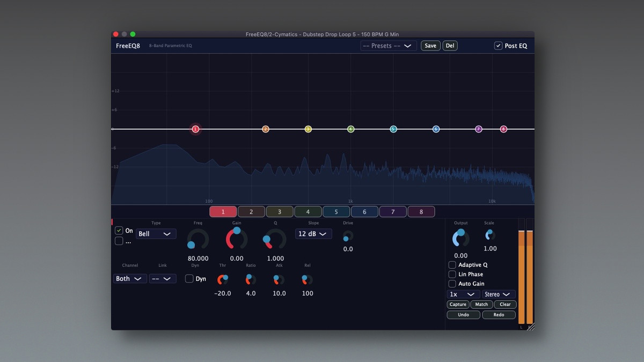Select band 1 node on EQ curve
Viewport: 644px width, 362px height.
pos(195,129)
